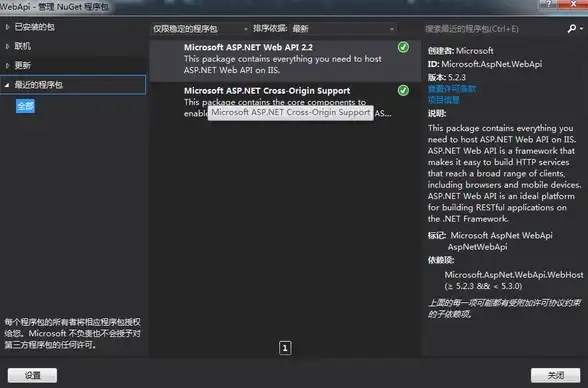Select 更新 category
588x388 pixels.
click(22, 65)
